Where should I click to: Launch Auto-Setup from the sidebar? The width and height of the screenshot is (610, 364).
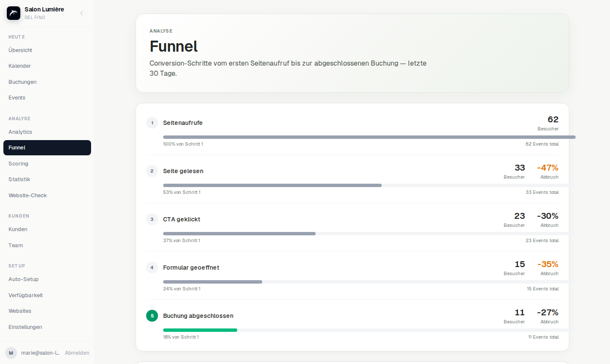[x=47, y=279]
